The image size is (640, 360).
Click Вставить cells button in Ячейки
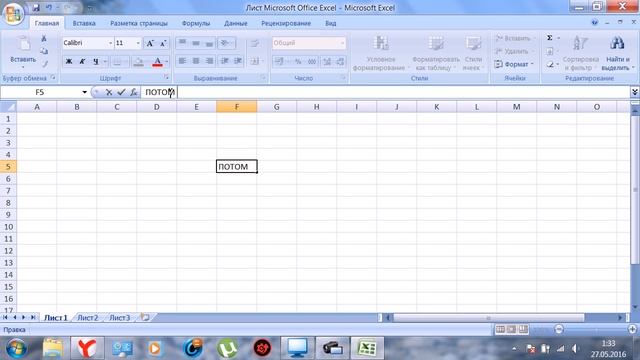click(x=513, y=39)
